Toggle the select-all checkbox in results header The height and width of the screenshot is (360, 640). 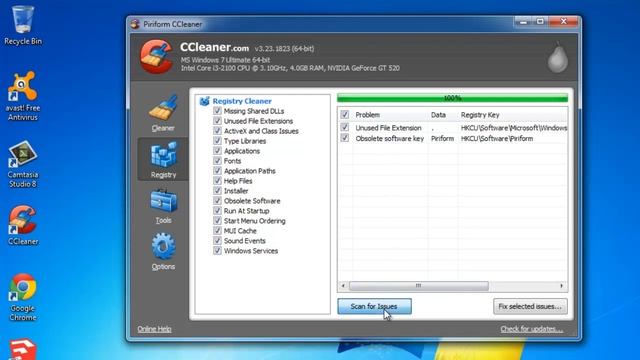click(344, 115)
